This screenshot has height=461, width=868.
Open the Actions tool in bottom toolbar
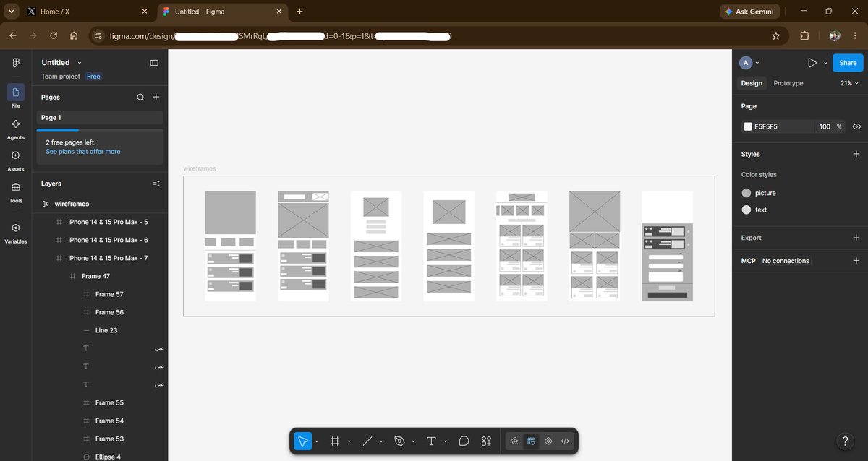tap(487, 441)
